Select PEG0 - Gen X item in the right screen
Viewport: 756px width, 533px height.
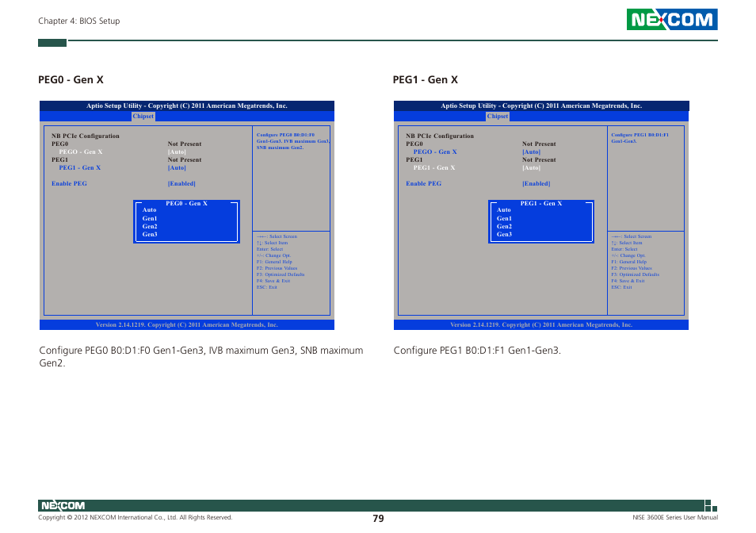click(435, 152)
